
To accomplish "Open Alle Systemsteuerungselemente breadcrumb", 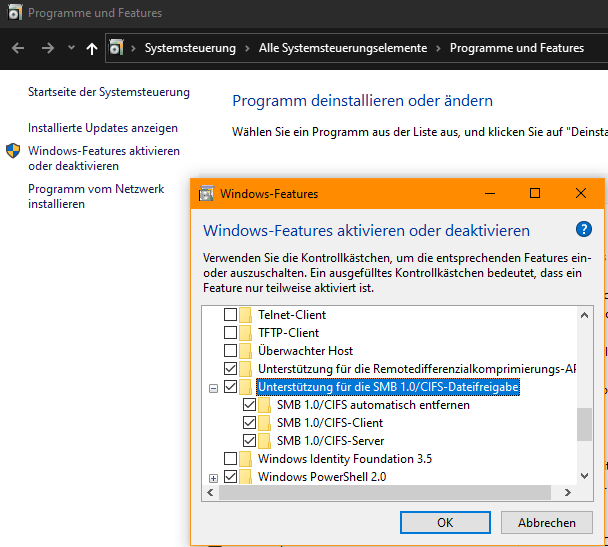I will coord(343,48).
